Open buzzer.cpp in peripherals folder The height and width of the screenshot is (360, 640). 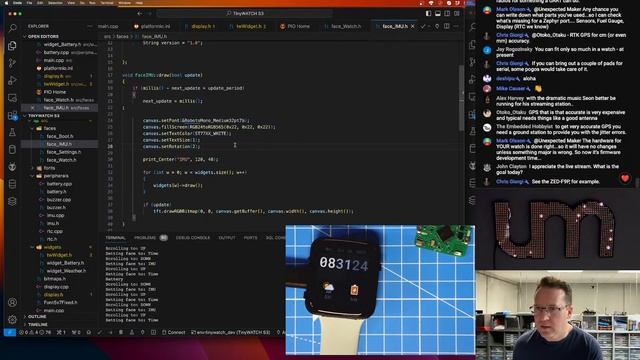pyautogui.click(x=59, y=200)
